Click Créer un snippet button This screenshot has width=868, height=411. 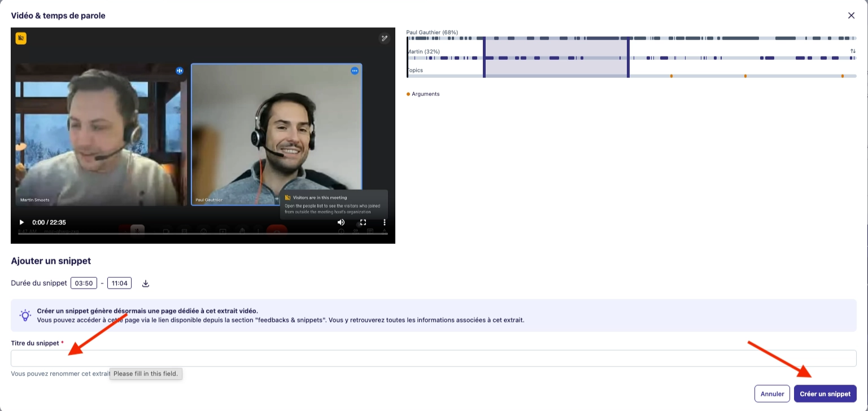[825, 393]
